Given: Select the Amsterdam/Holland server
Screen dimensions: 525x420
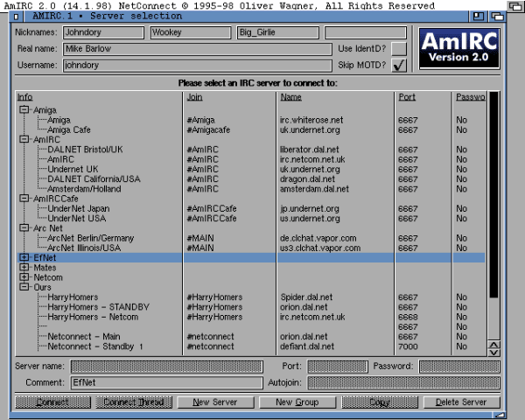Looking at the screenshot, I should click(x=84, y=189).
